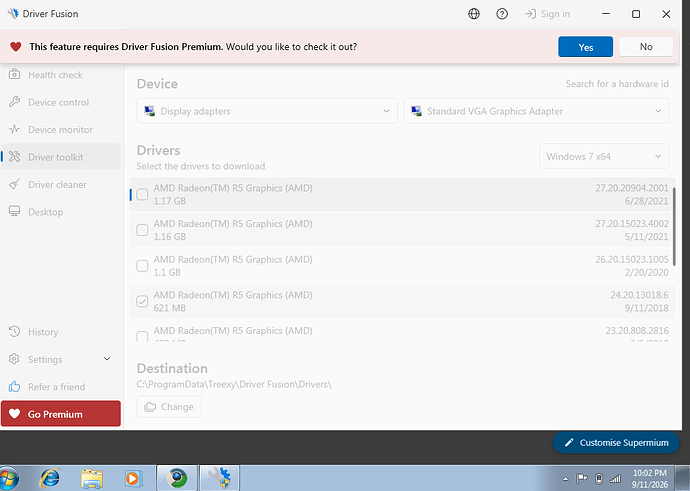Screen dimensions: 690x491
Task: Open the Standard VGA Graphics Adapter dropdown
Action: click(536, 111)
